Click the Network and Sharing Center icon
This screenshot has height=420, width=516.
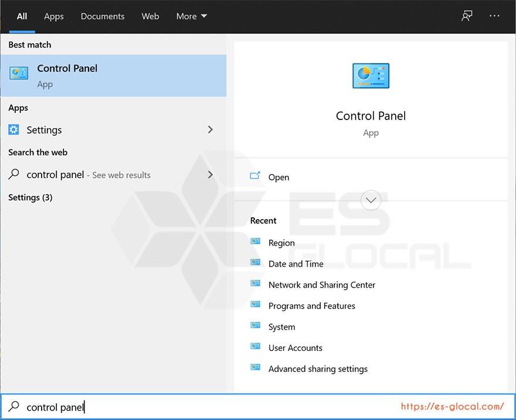click(x=256, y=284)
